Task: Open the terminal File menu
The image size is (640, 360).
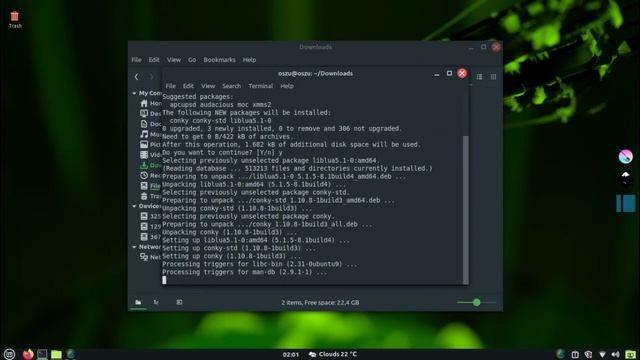Action: [x=171, y=86]
